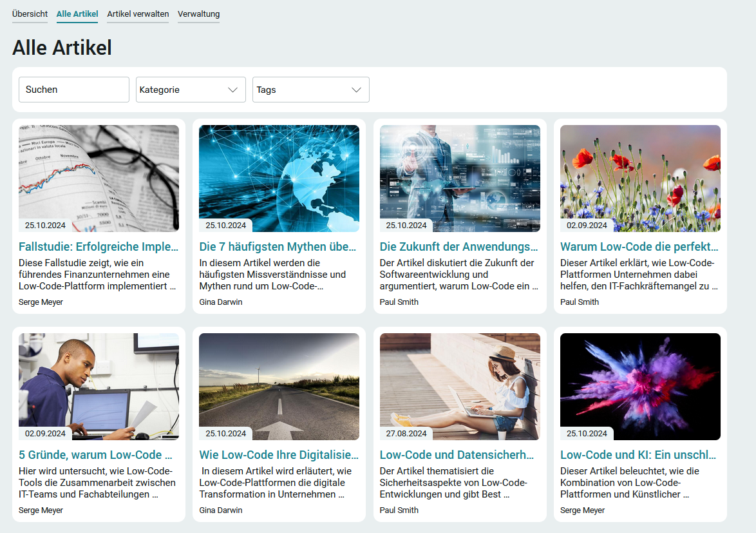The height and width of the screenshot is (533, 756).
Task: Open article 'Low-Code und Datensicherh...'
Action: click(457, 455)
